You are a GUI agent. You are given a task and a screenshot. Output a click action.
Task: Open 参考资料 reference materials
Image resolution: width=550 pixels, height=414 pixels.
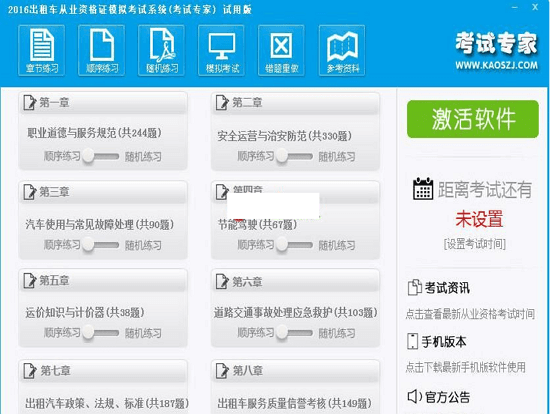click(x=342, y=51)
